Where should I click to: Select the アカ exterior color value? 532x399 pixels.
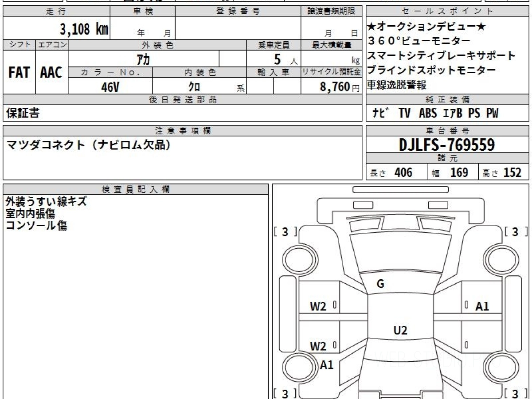click(143, 59)
